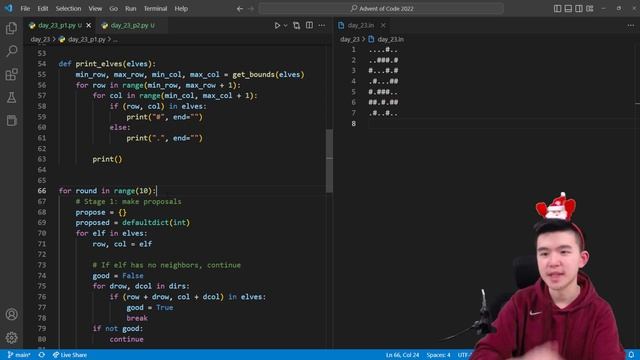Open the Search view in the activity bar
Screen dimensions: 640x360
pyautogui.click(x=11, y=51)
